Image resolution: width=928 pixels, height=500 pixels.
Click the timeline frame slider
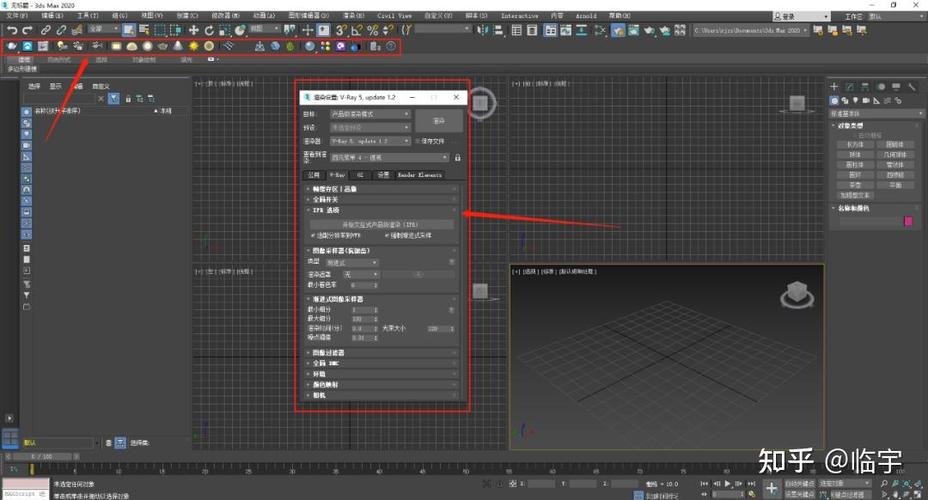(x=42, y=457)
